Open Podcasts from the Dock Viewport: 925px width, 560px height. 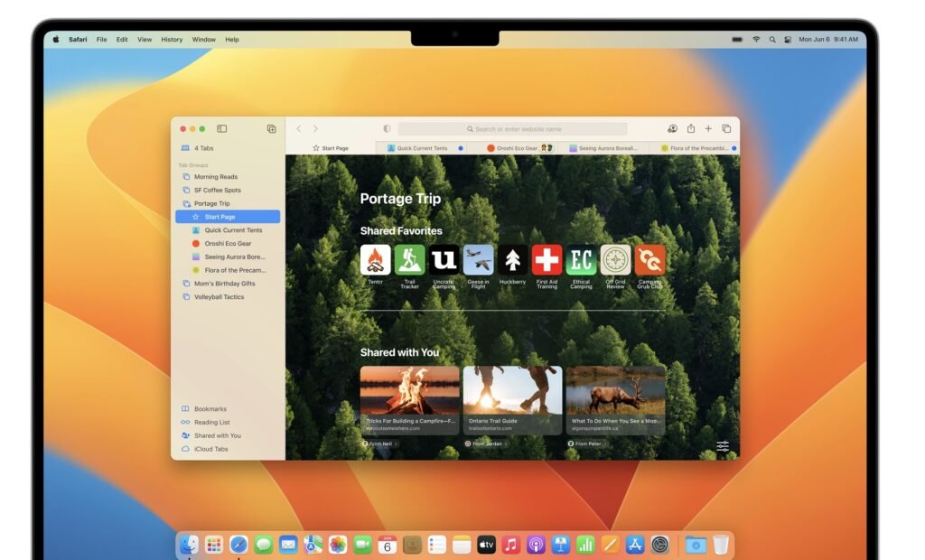pos(536,545)
